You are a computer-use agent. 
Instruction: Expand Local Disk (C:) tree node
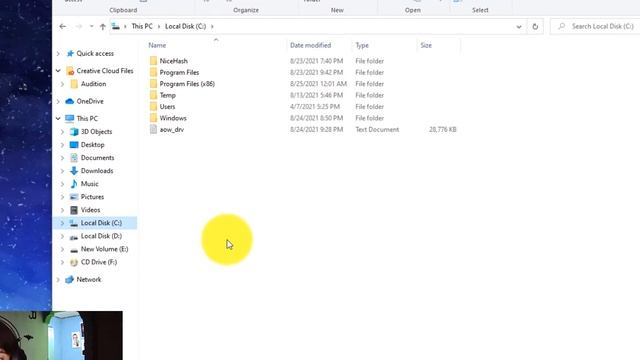pos(62,223)
